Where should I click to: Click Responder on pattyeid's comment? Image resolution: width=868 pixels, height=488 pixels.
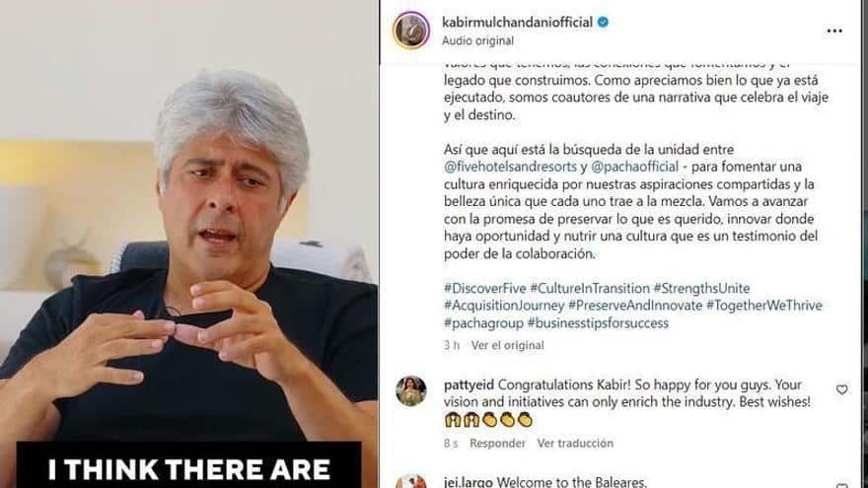tap(496, 443)
